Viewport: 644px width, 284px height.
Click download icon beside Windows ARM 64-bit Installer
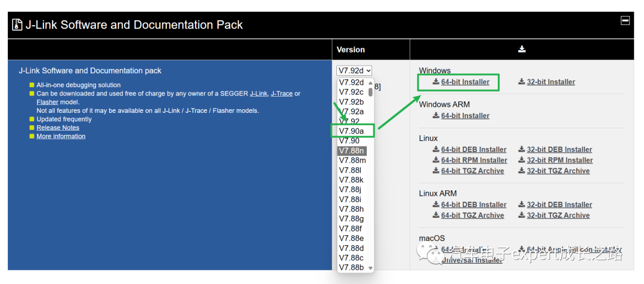436,116
